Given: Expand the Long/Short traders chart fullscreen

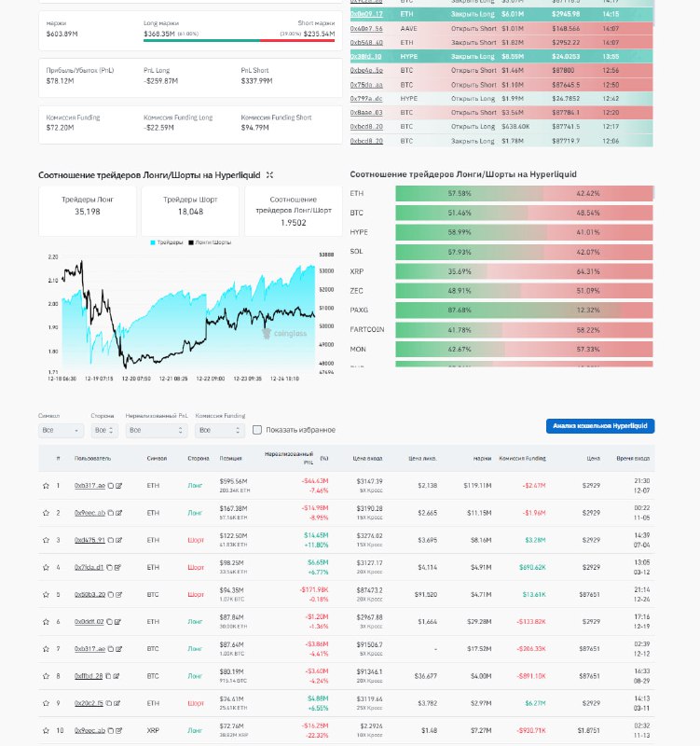Looking at the screenshot, I should [x=269, y=174].
